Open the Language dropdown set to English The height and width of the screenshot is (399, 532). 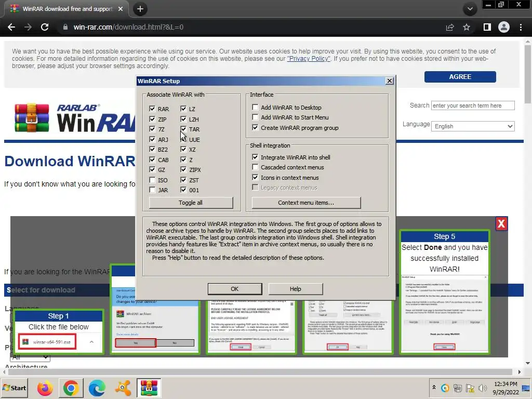(473, 126)
